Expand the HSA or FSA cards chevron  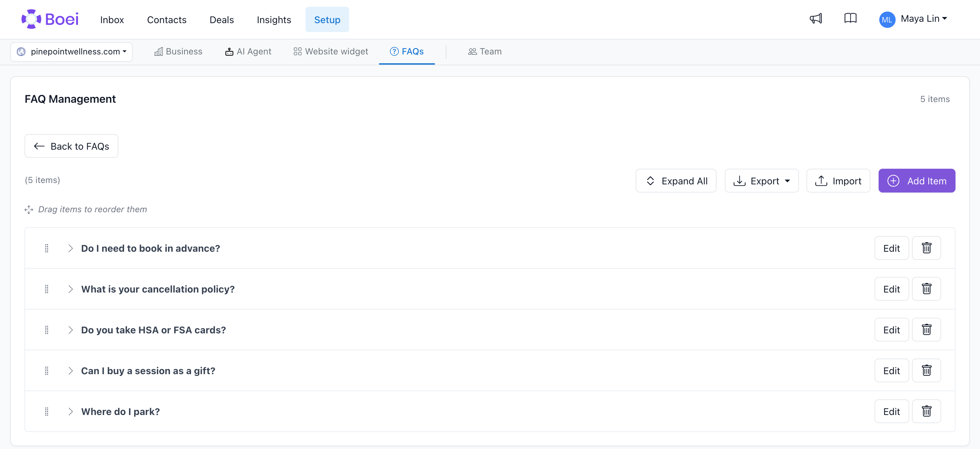[70, 330]
